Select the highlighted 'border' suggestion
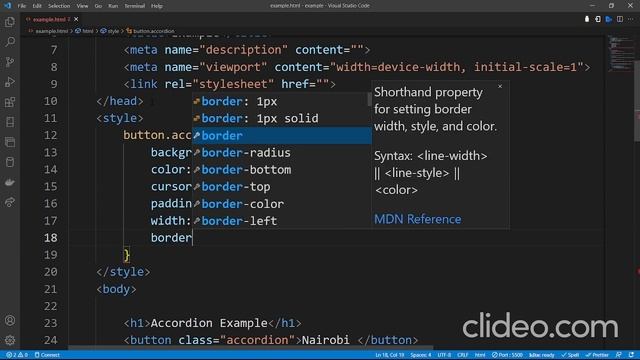Viewport: 640px width, 360px height. [x=282, y=136]
